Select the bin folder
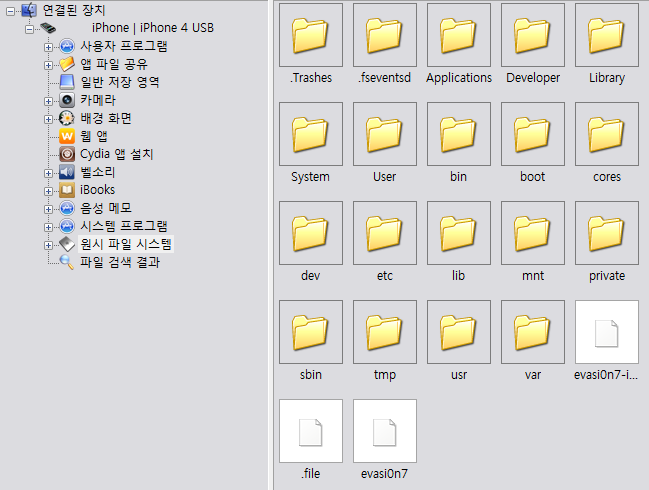Image resolution: width=649 pixels, height=490 pixels. (x=459, y=134)
